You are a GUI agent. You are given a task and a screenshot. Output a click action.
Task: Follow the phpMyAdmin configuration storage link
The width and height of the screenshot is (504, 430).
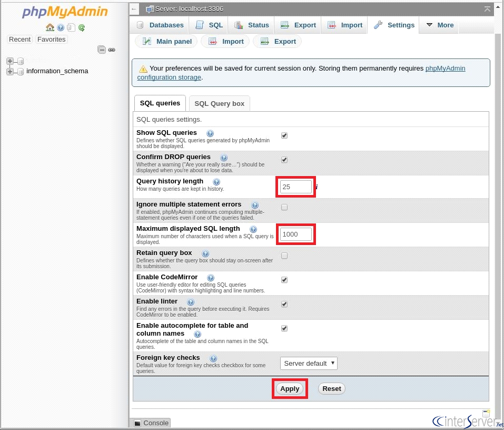click(301, 73)
